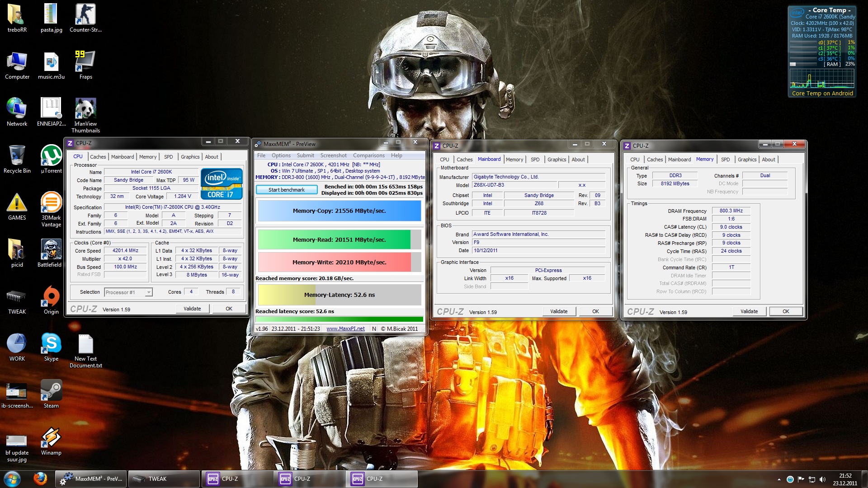Open SPD tab in first CPU-Z window

point(169,157)
